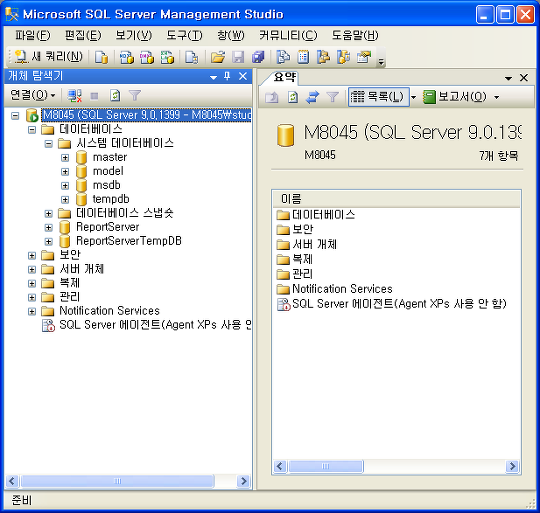Click the Filter funnel in Object Explorer toolbar

coord(135,96)
